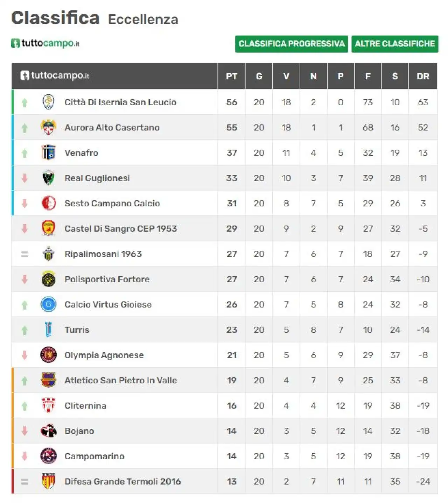448x503 pixels.
Task: Open the Classifica Progressiva view
Action: pyautogui.click(x=292, y=44)
